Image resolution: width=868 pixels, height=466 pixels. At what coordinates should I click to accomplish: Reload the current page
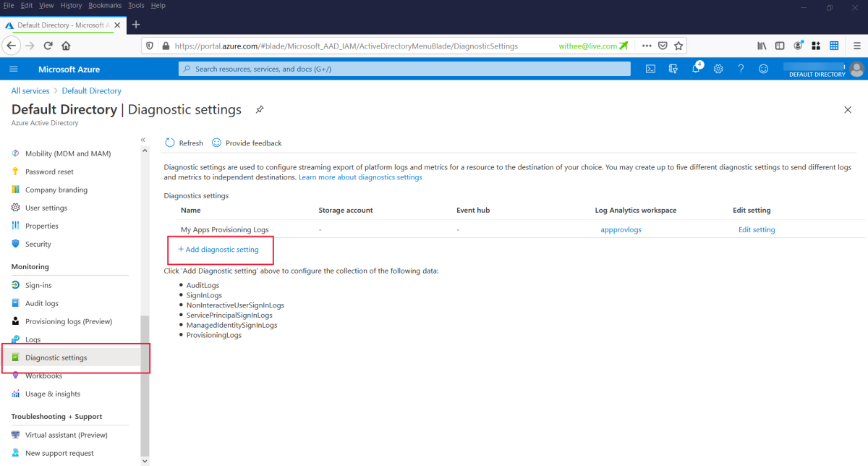click(48, 46)
